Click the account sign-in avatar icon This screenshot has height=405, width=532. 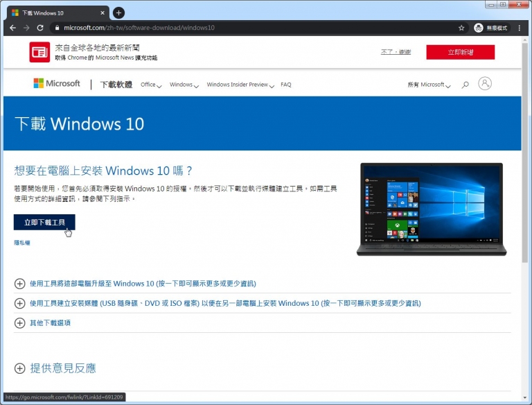(485, 84)
